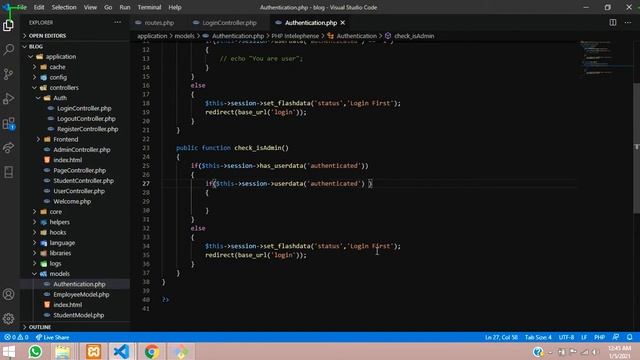The height and width of the screenshot is (360, 640).
Task: Open the Run menu
Action: click(x=124, y=7)
